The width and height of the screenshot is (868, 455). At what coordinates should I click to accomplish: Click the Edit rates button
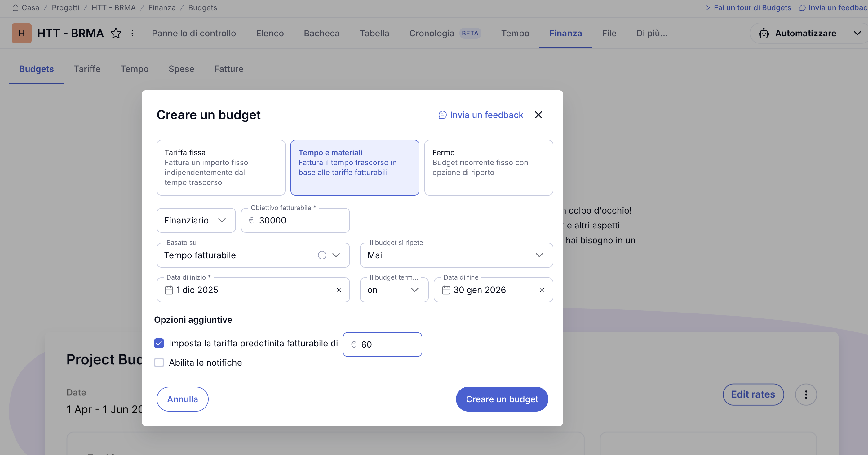tap(753, 394)
